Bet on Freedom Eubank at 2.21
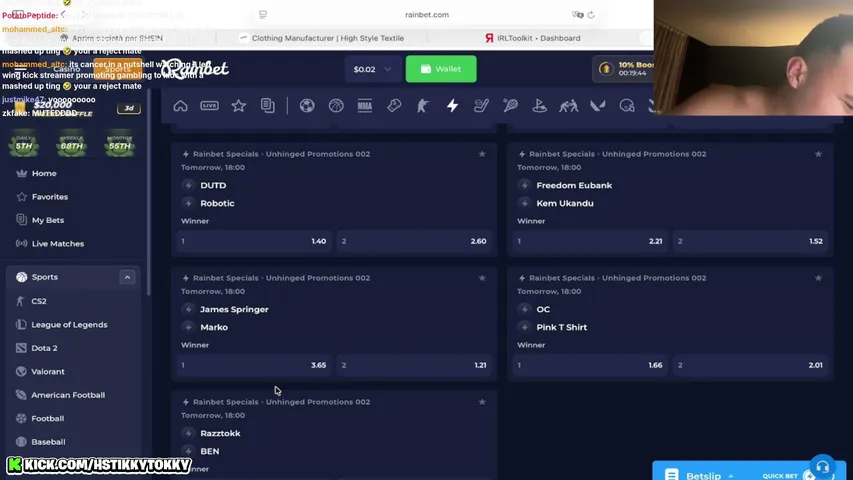 coord(590,241)
